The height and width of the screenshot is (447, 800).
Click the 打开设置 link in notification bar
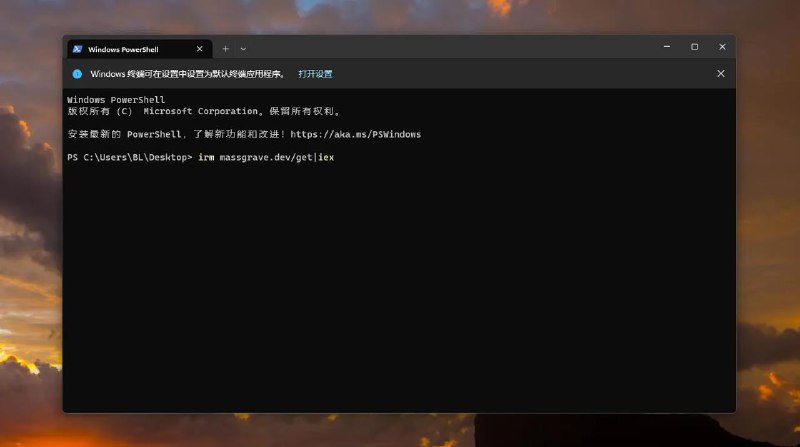[x=315, y=74]
